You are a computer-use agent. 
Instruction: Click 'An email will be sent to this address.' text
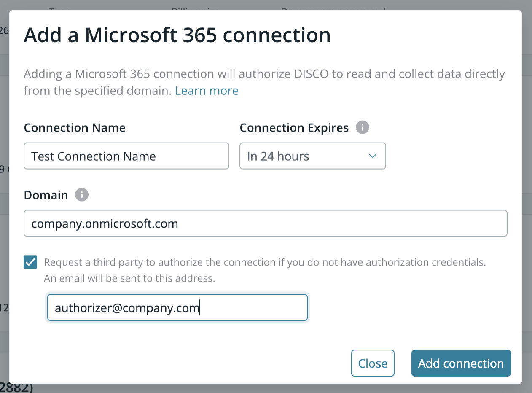point(129,278)
